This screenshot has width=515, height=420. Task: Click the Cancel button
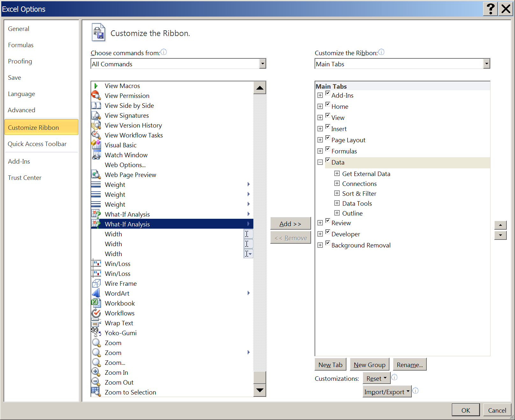[497, 410]
